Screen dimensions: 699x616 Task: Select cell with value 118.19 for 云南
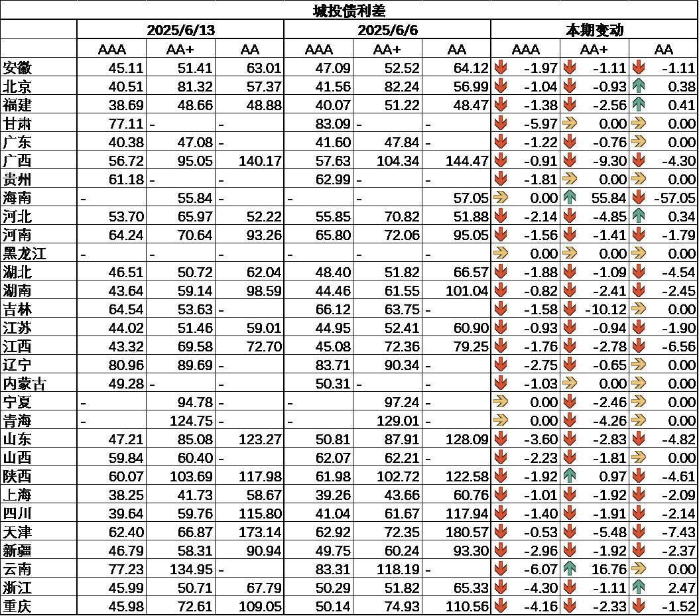(387, 569)
